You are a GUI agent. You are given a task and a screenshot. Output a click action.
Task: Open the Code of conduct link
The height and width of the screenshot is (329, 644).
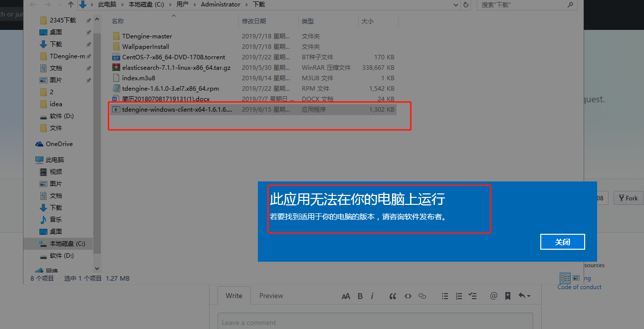pos(579,287)
